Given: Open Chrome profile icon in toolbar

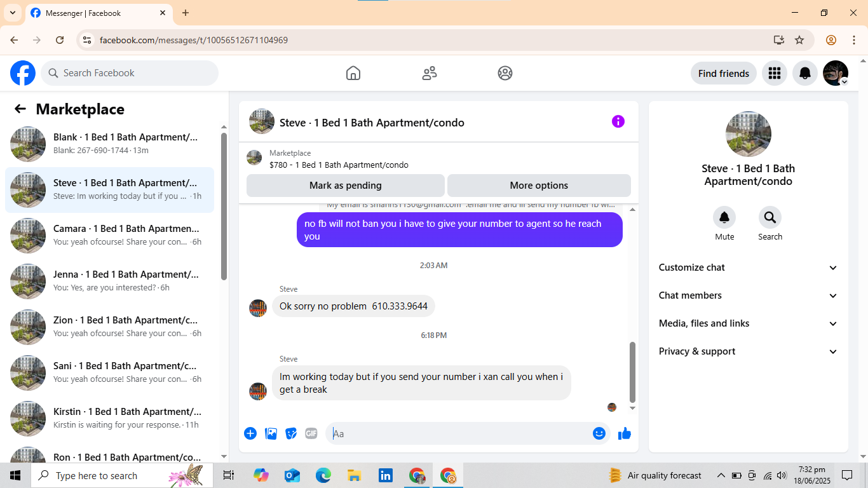Looking at the screenshot, I should 831,40.
